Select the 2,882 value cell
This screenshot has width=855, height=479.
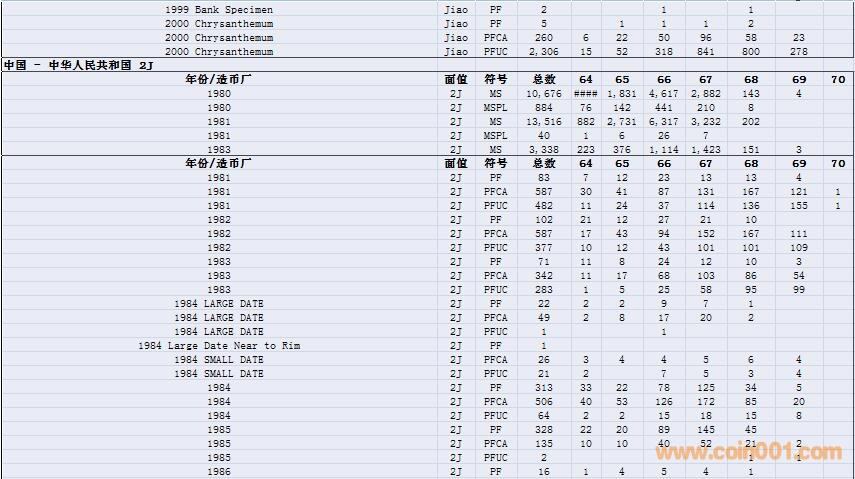pyautogui.click(x=705, y=93)
